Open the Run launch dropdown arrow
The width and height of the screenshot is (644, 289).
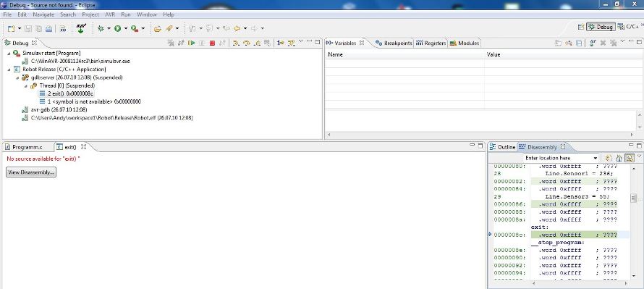tap(126, 28)
